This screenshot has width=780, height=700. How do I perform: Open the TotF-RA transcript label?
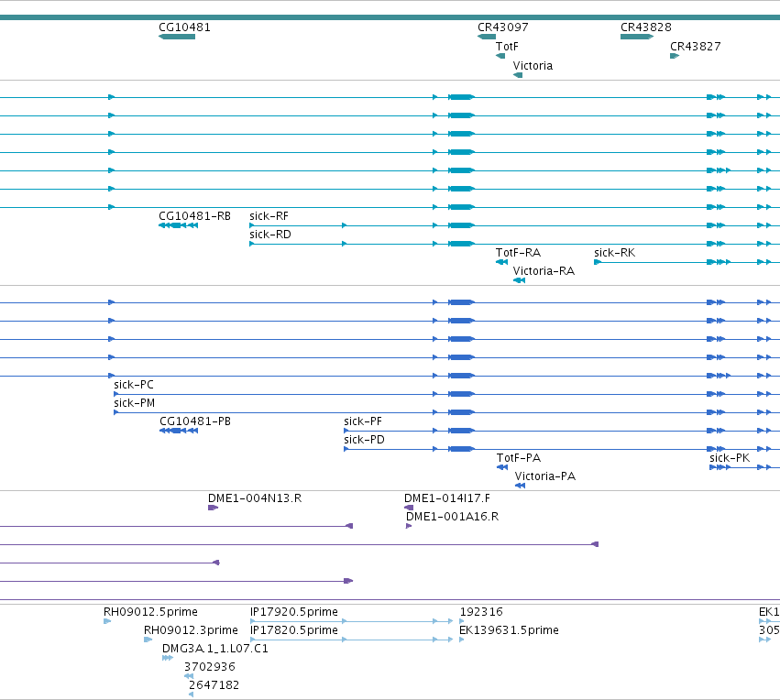pyautogui.click(x=518, y=253)
